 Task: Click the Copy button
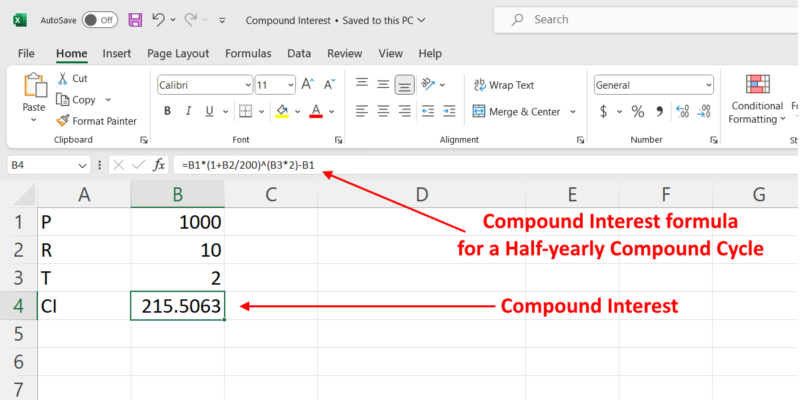pyautogui.click(x=77, y=99)
